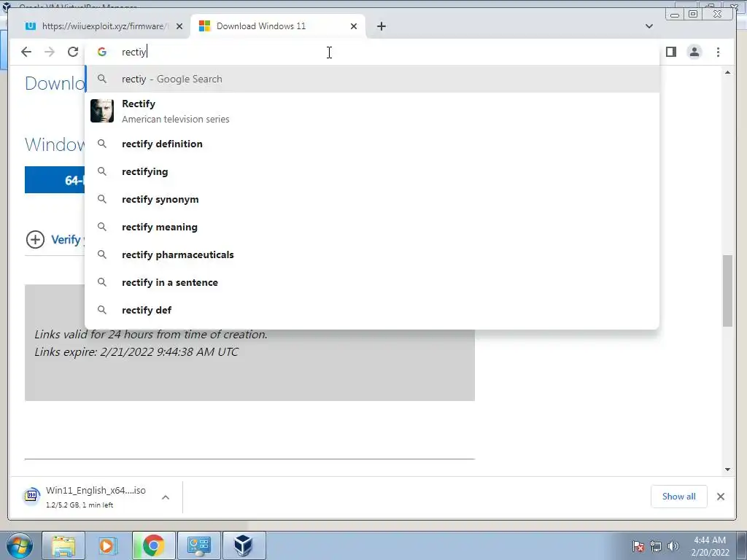Click the address bar containing 'rectiy'

click(371, 52)
